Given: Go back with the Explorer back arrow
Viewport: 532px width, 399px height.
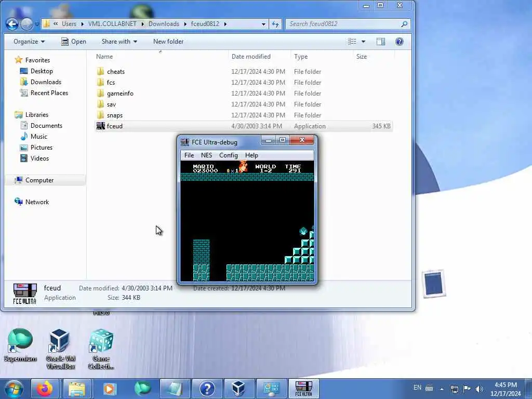Looking at the screenshot, I should (x=12, y=24).
